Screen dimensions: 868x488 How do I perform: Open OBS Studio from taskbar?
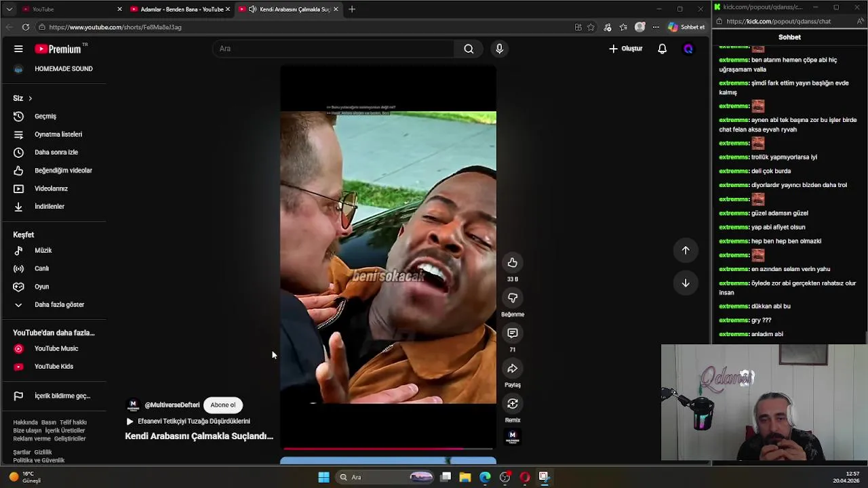pyautogui.click(x=505, y=477)
